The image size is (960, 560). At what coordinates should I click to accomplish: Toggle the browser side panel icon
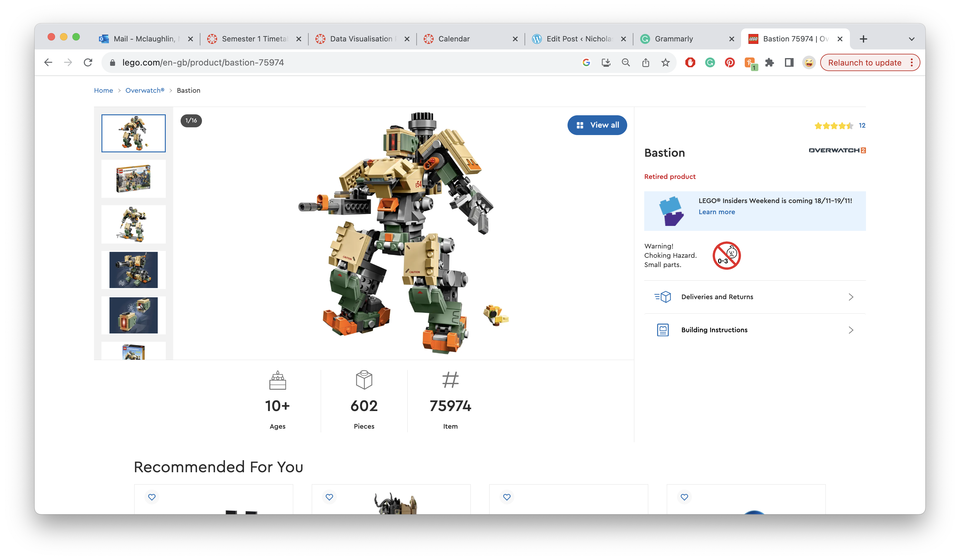(789, 62)
